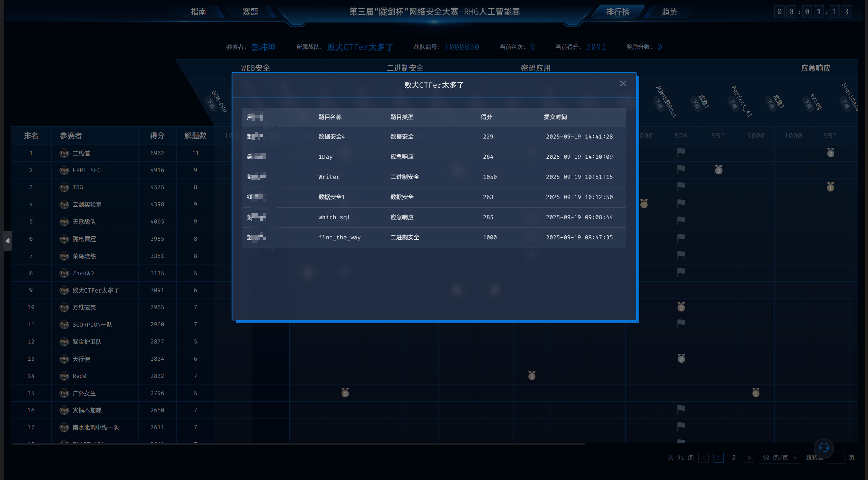Click the 排行榜 tab
868x480 pixels.
tap(617, 12)
